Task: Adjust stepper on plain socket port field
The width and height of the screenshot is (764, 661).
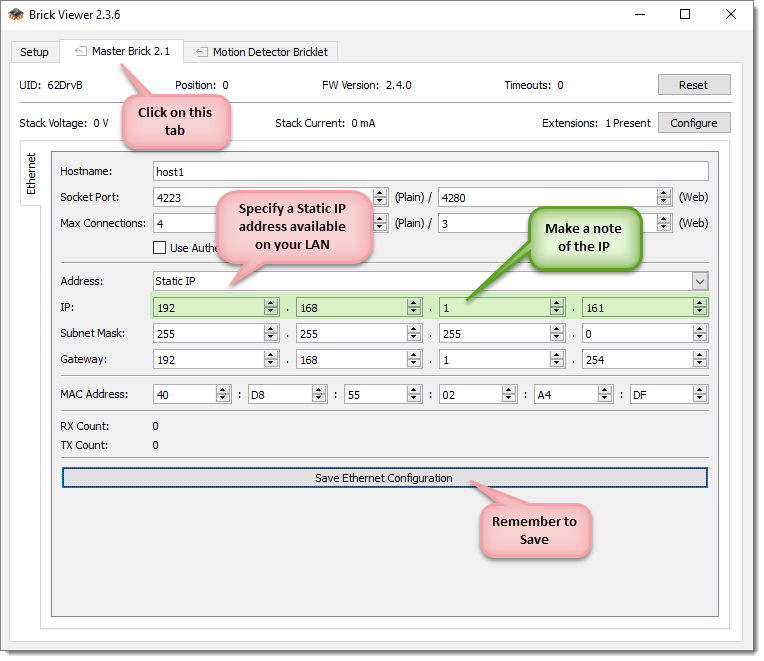Action: click(x=381, y=197)
